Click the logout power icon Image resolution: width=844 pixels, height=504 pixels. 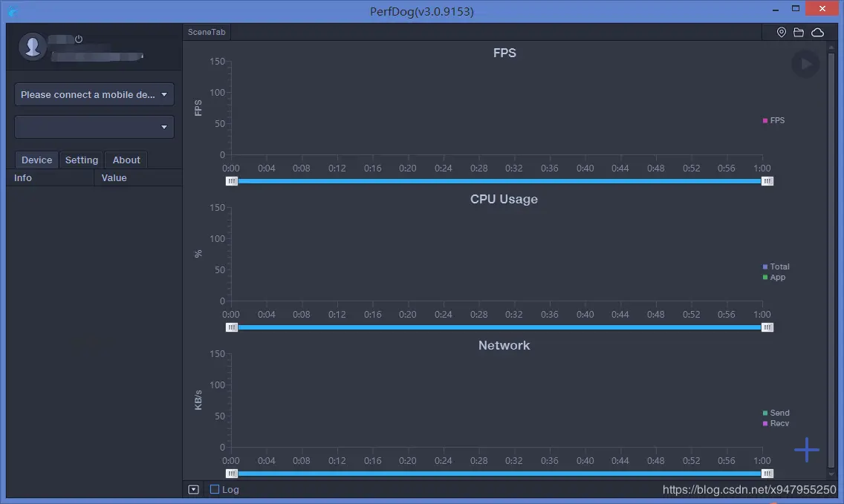tap(79, 39)
